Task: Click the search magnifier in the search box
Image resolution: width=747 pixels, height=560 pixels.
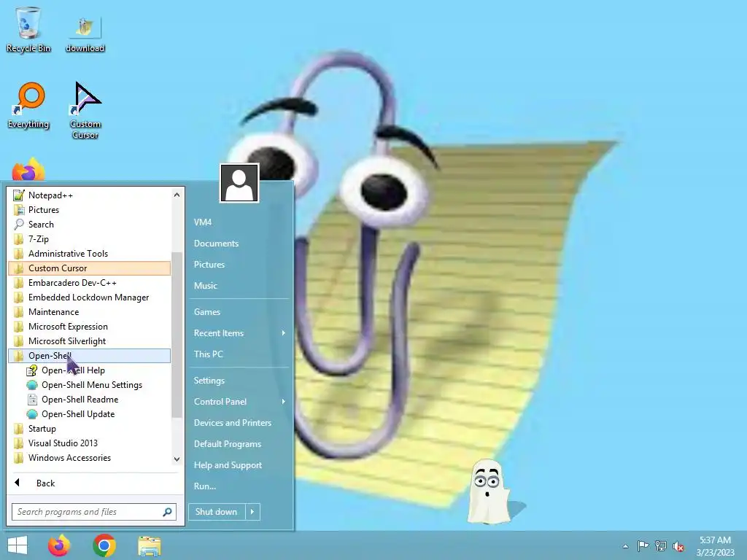Action: tap(167, 512)
